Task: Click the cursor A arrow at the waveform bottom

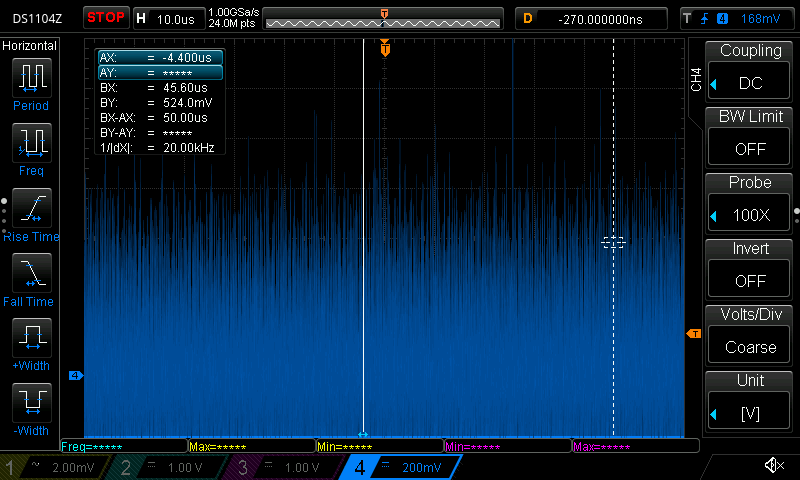Action: (363, 435)
